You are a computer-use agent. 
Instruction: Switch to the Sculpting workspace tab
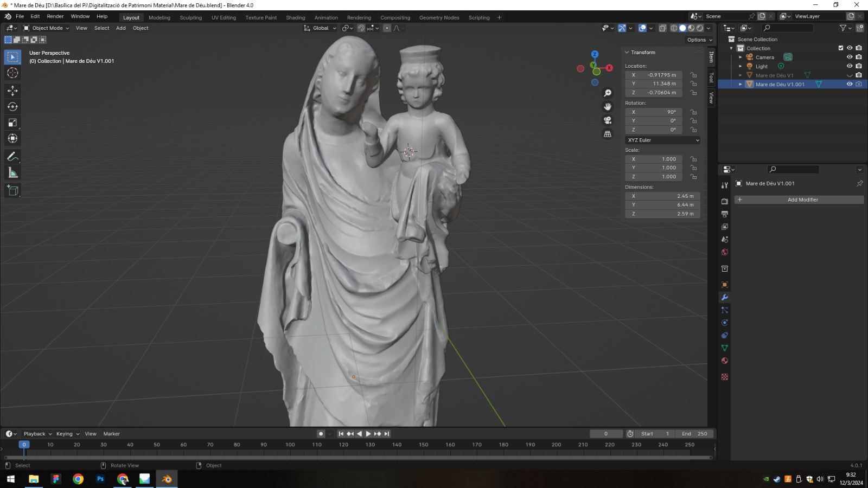tap(190, 17)
